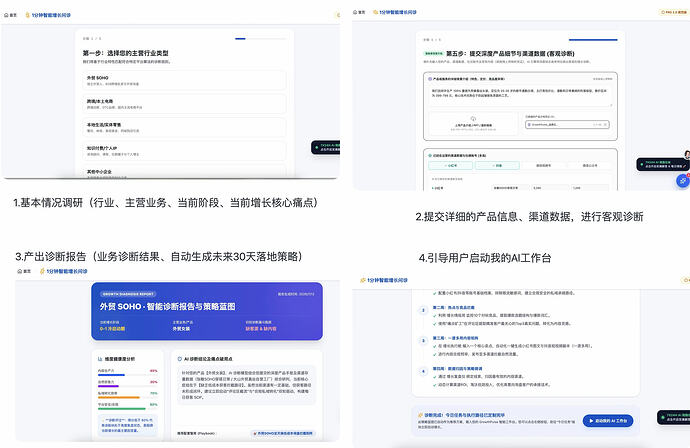Click the 上传产品介绍 upload drop zone text
This screenshot has width=690, height=448.
click(x=473, y=125)
